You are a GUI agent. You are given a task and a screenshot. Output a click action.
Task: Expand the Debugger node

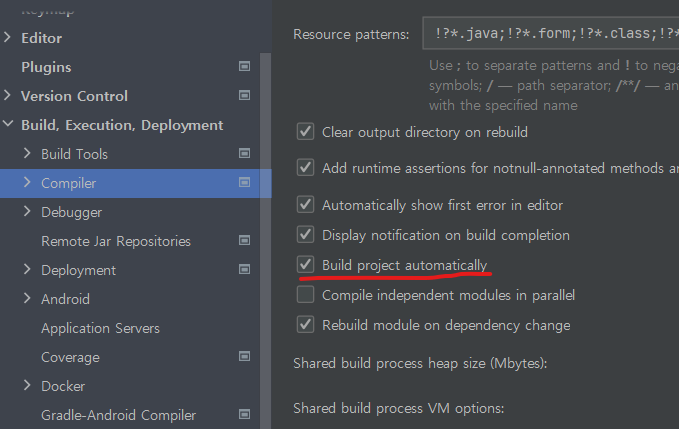pyautogui.click(x=27, y=211)
